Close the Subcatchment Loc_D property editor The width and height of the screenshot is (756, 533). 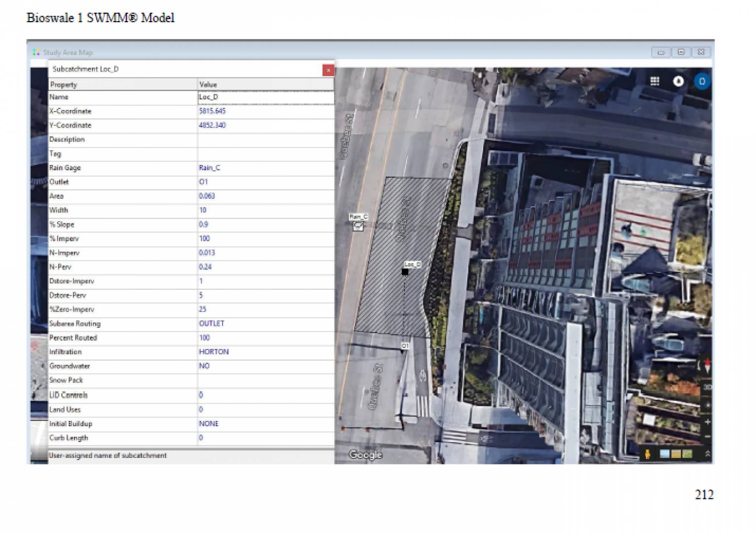click(328, 70)
